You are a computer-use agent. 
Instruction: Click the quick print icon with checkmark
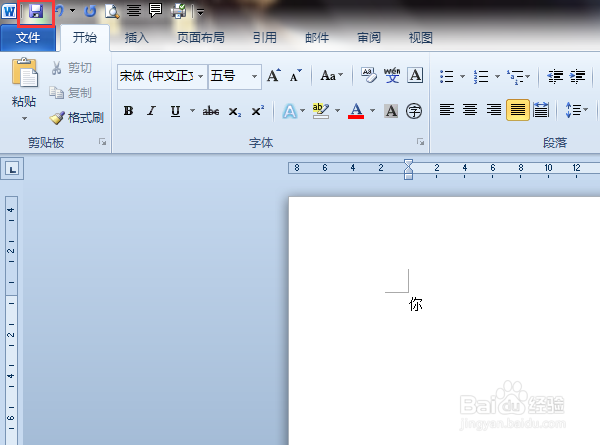pos(178,11)
